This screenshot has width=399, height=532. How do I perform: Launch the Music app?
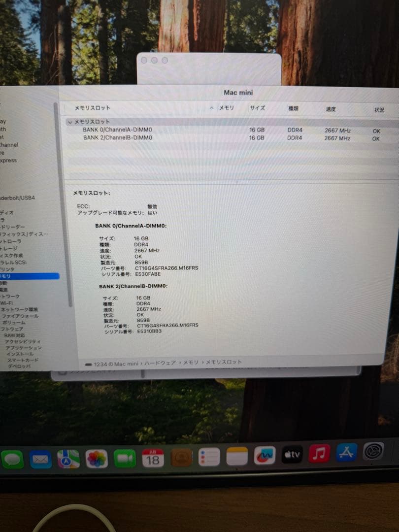pyautogui.click(x=319, y=453)
